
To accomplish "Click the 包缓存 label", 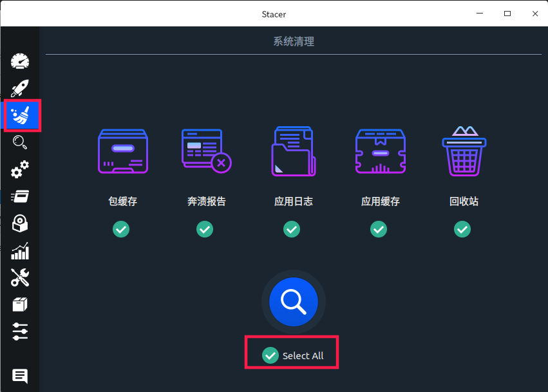I will tap(122, 201).
